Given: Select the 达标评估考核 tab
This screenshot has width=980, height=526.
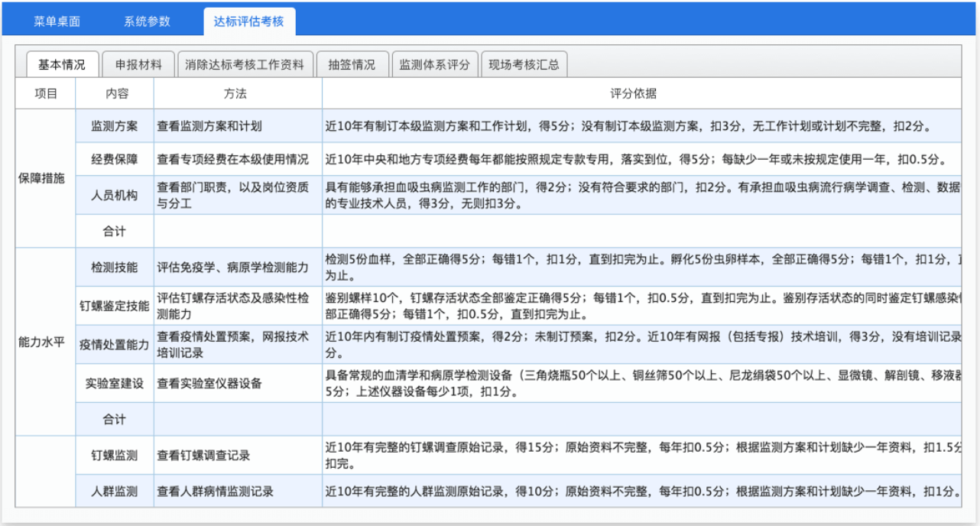Looking at the screenshot, I should (x=248, y=21).
